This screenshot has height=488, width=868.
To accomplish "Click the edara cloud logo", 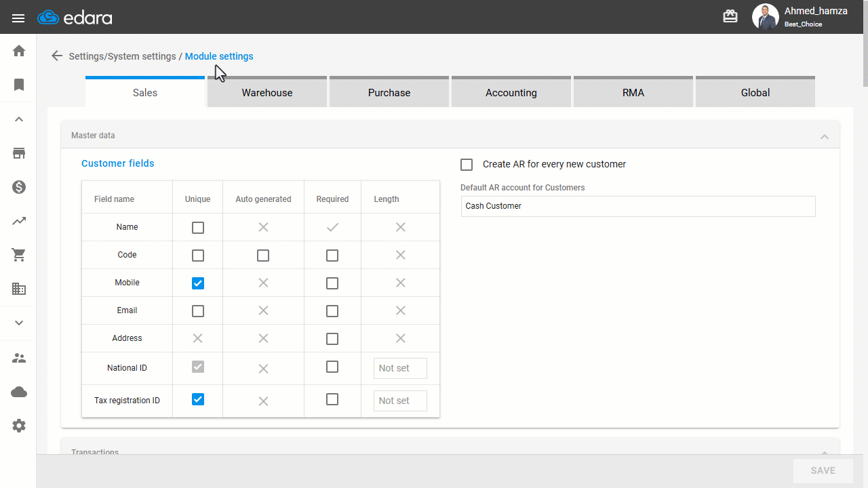I will 75,18.
